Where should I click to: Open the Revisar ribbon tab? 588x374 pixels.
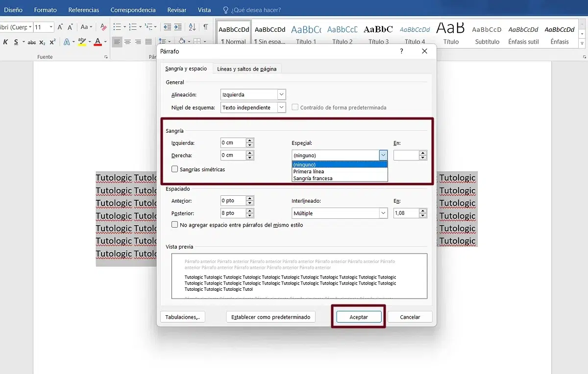177,10
